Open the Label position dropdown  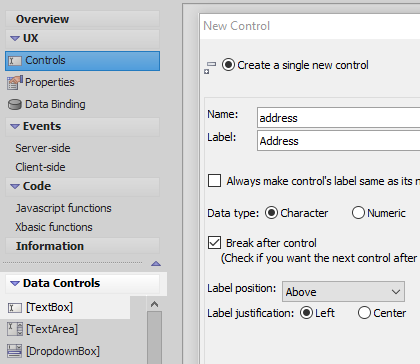click(x=343, y=292)
